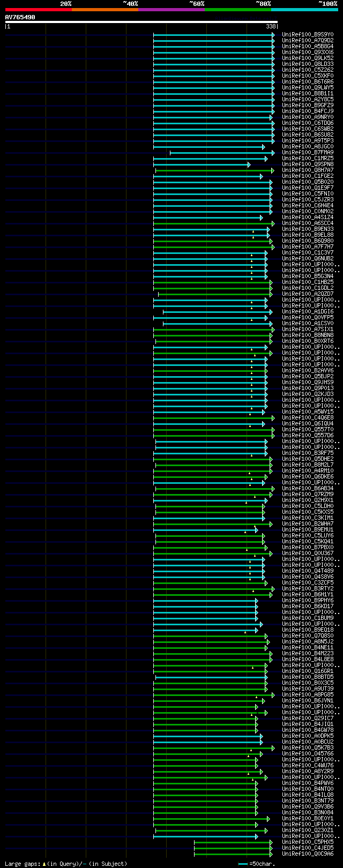Select hit UniRef100_A5B8G4
This screenshot has height=868, width=343.
(x=308, y=47)
